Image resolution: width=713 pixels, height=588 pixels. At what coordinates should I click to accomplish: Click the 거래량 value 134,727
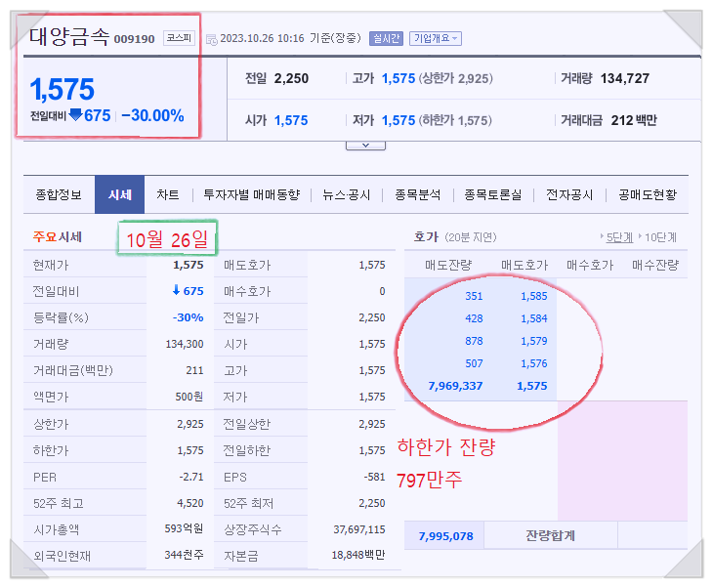pos(625,79)
